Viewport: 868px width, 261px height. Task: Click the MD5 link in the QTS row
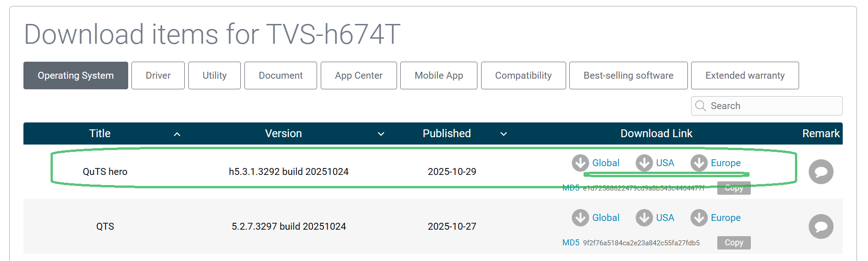tap(571, 243)
